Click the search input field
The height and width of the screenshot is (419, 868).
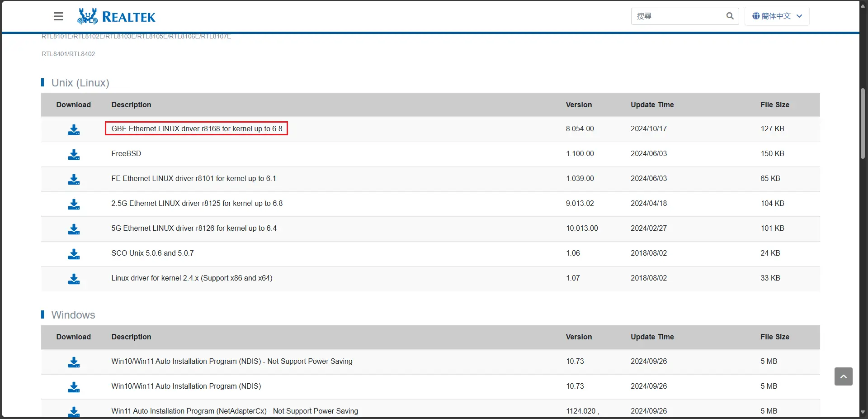(677, 16)
